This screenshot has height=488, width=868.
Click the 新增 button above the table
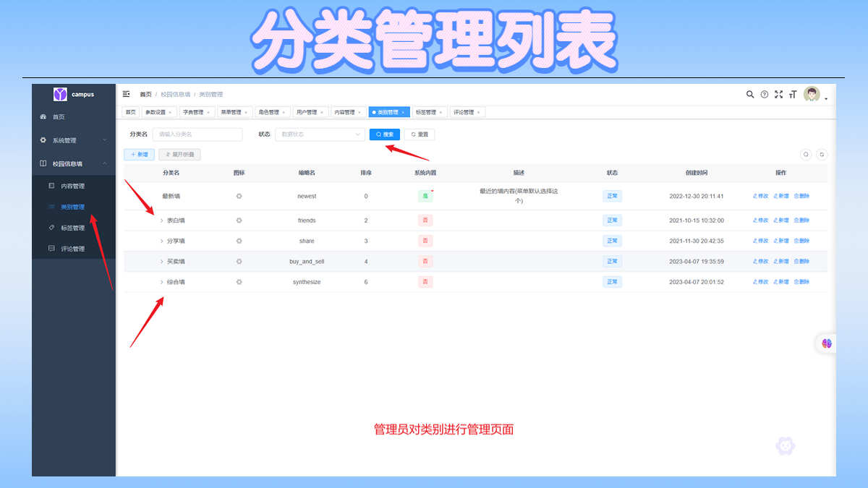pyautogui.click(x=140, y=154)
